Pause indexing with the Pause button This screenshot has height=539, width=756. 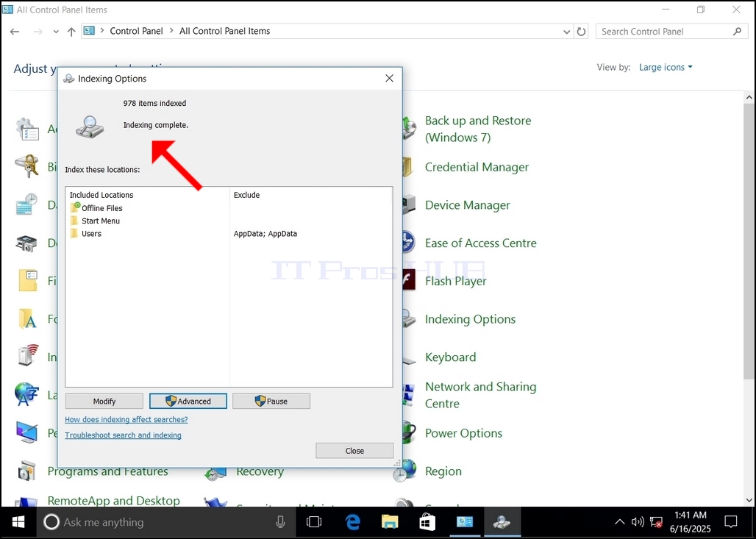pyautogui.click(x=271, y=401)
